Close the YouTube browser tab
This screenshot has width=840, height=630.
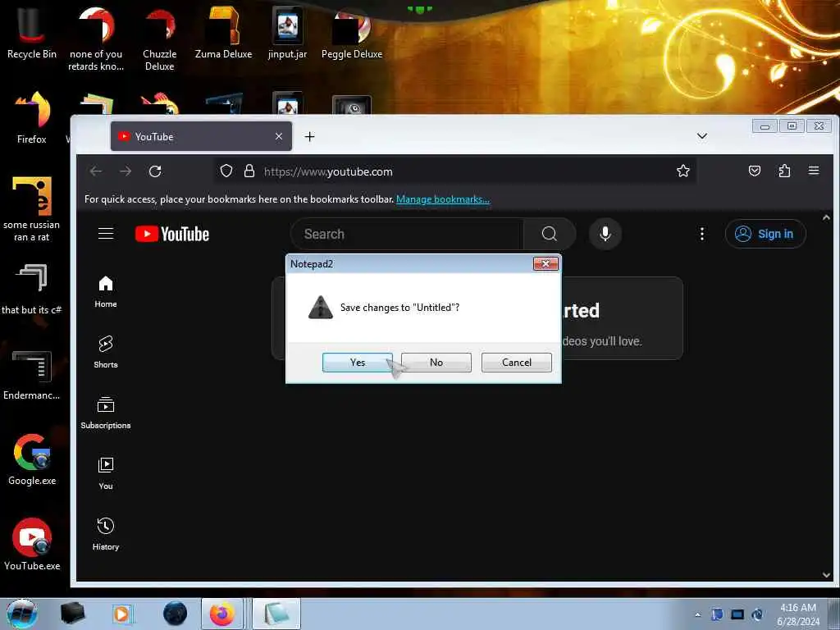point(279,137)
